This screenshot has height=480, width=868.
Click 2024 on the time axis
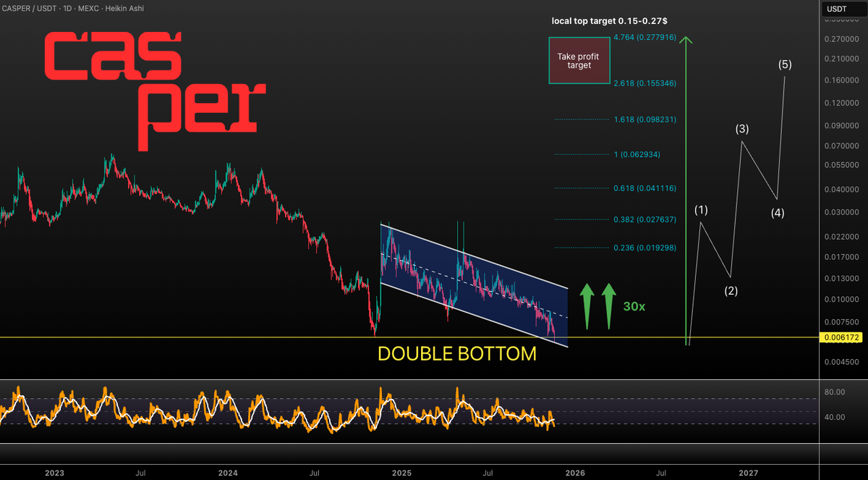point(228,472)
